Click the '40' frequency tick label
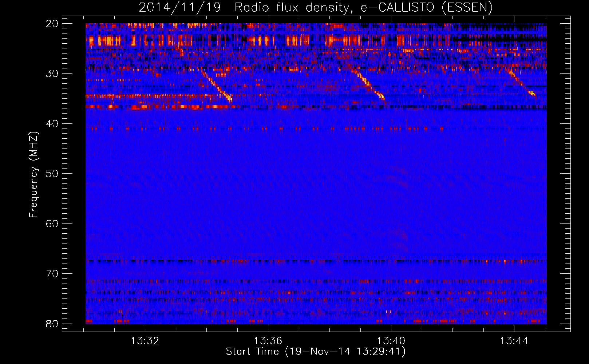The height and width of the screenshot is (364, 589). [x=52, y=124]
